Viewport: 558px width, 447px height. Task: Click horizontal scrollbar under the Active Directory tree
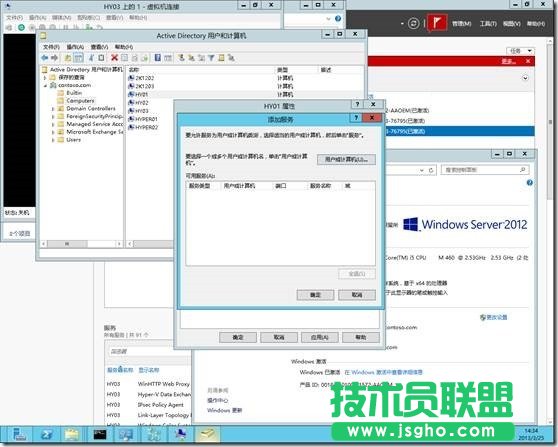[x=82, y=244]
